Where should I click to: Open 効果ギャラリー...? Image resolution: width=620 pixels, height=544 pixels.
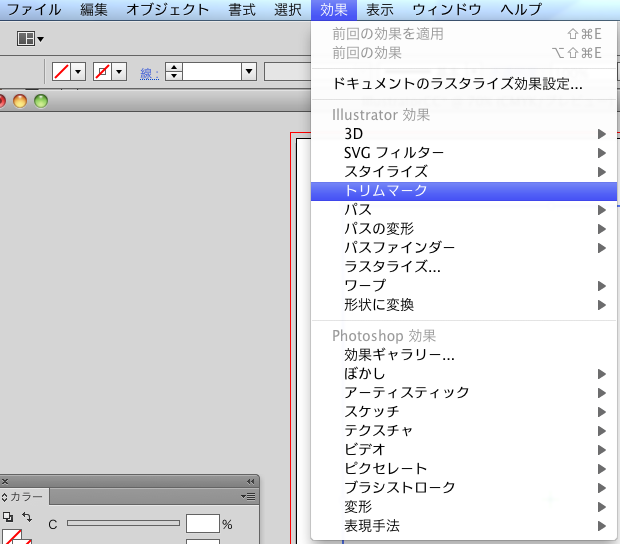click(464, 355)
